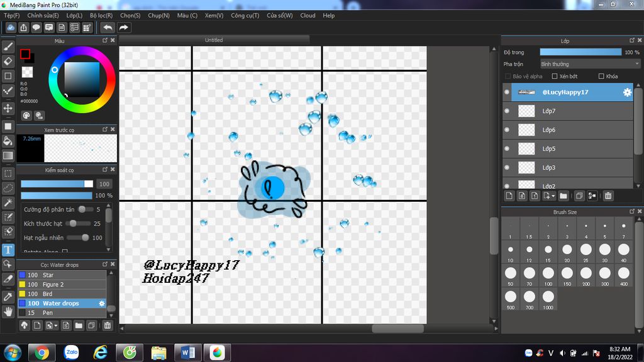Toggle visibility of Lớp5 layer
Viewport: 644px width, 362px height.
click(x=507, y=148)
